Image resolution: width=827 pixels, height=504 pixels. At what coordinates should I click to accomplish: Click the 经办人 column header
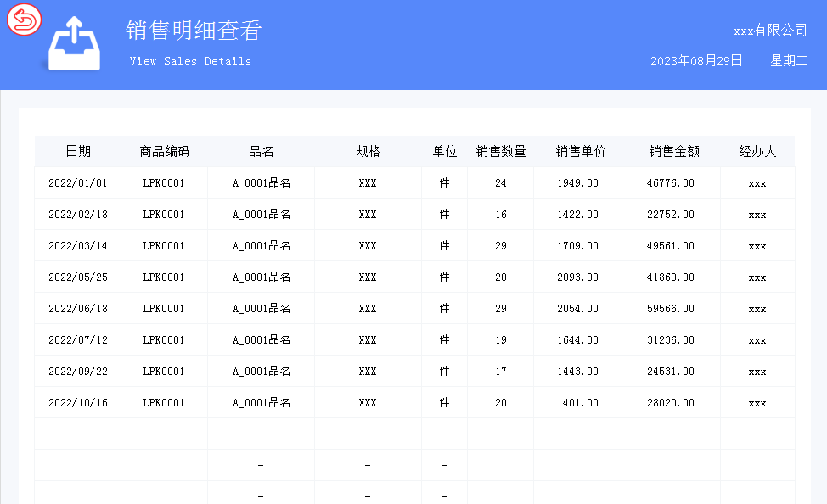tap(757, 152)
